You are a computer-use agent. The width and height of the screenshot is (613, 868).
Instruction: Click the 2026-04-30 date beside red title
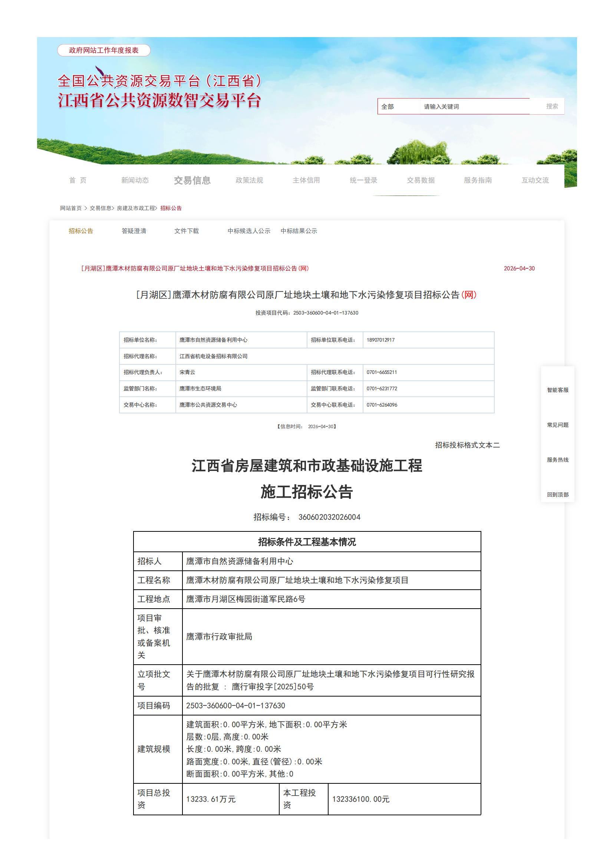519,268
